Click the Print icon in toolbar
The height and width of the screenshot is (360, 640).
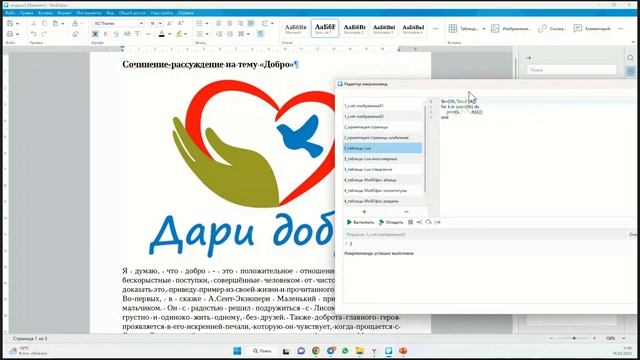point(10,34)
